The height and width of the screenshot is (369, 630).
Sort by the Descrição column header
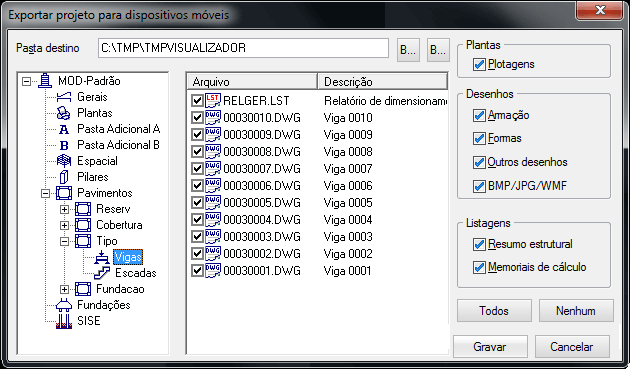click(382, 82)
